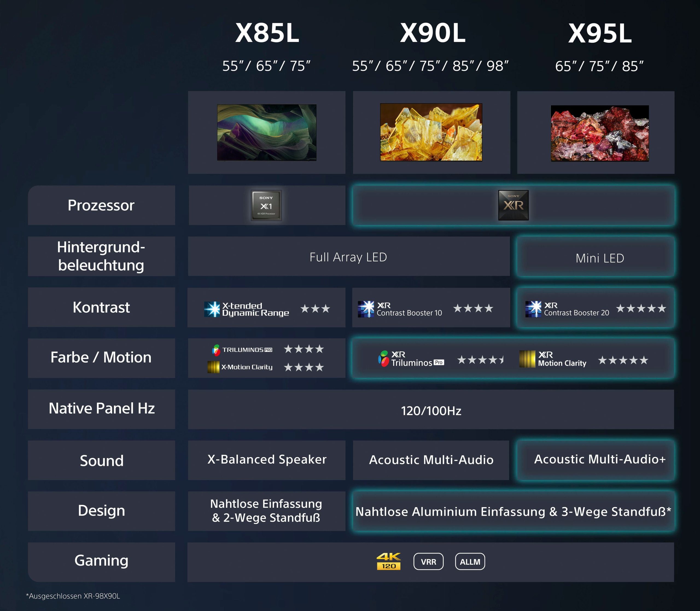Click the Sony XR processor chip icon
This screenshot has width=700, height=611.
point(513,205)
